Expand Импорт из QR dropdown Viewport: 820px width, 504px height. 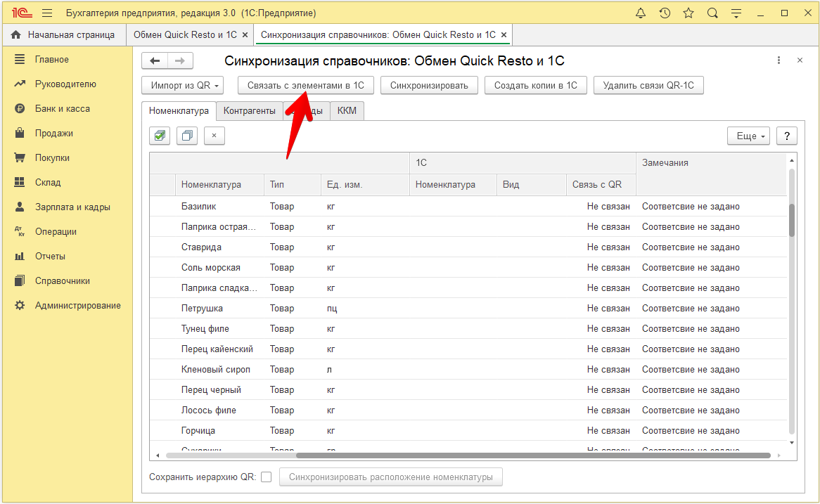click(x=183, y=85)
